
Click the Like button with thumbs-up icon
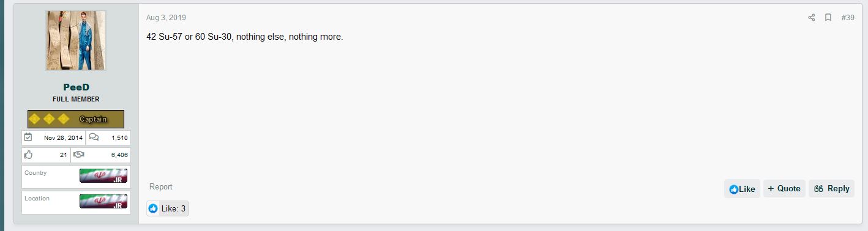pyautogui.click(x=742, y=189)
